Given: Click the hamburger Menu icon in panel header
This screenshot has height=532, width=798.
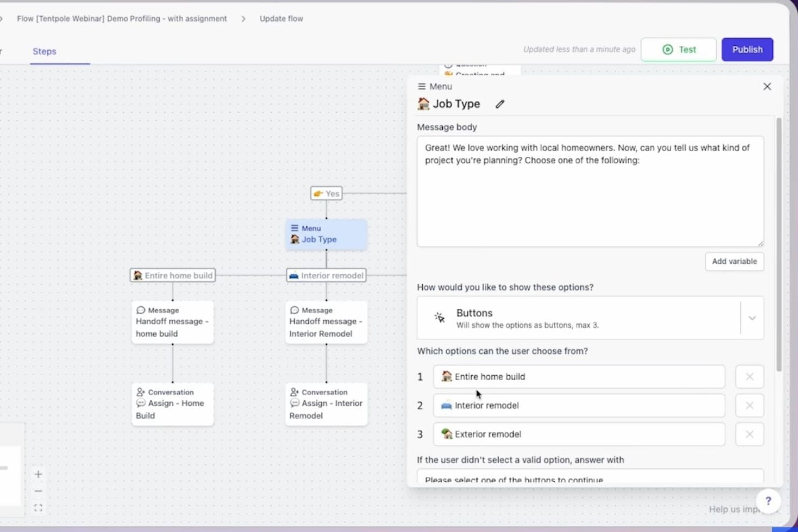Looking at the screenshot, I should pyautogui.click(x=422, y=86).
